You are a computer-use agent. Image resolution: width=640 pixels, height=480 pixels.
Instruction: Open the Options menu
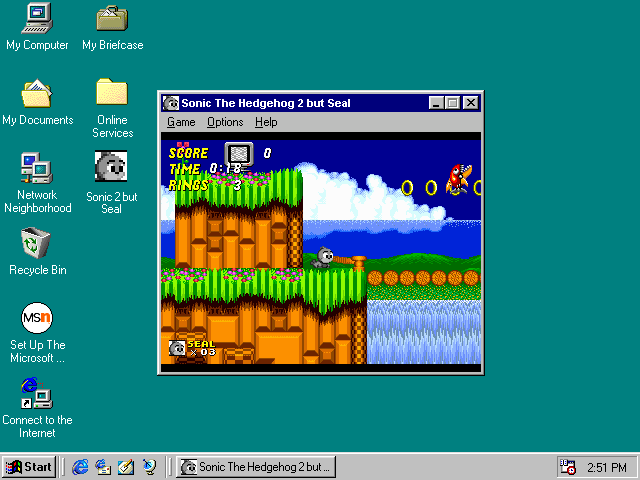click(225, 122)
